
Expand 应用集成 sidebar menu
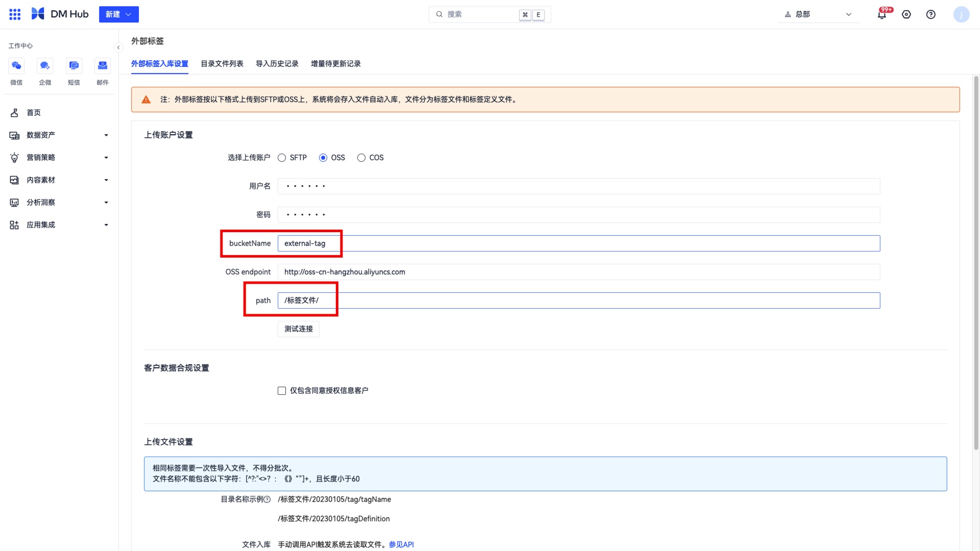(x=59, y=225)
